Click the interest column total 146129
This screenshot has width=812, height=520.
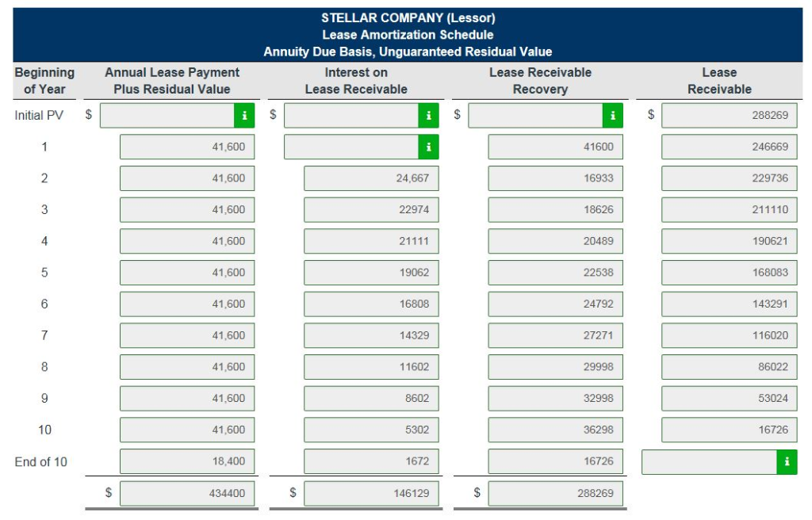pyautogui.click(x=372, y=492)
